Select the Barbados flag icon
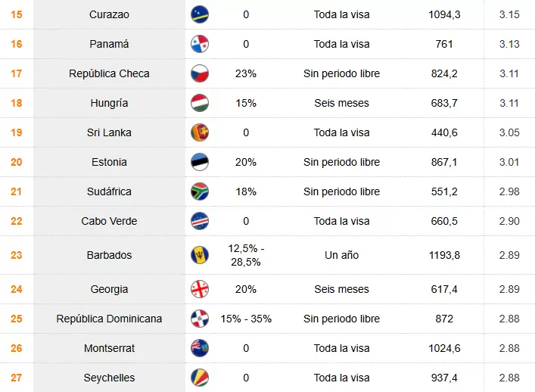Screen dimensions: 535x392 (200, 255)
